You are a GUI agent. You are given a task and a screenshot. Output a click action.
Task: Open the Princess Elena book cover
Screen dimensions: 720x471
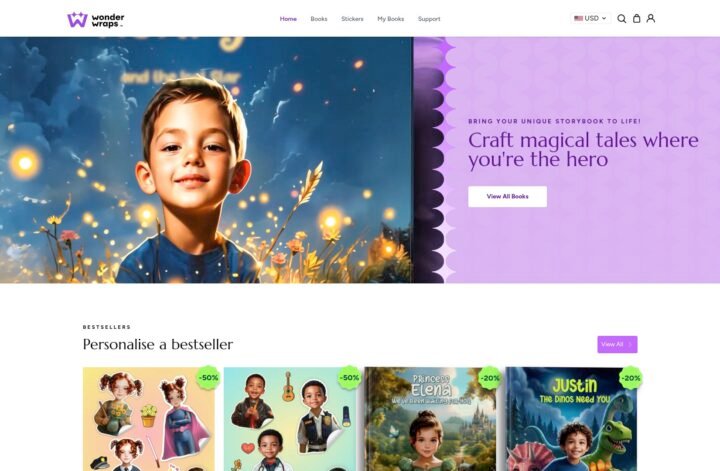tap(431, 419)
